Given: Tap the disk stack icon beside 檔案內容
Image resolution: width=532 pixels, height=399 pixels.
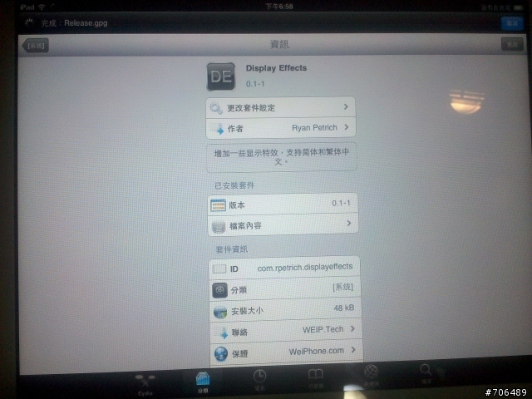Looking at the screenshot, I should [x=219, y=227].
